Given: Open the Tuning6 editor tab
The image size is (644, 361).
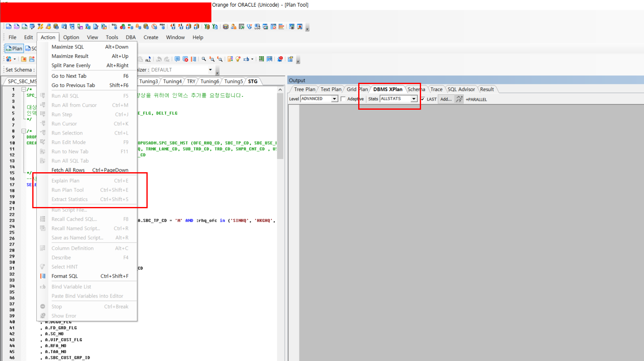Looking at the screenshot, I should click(x=210, y=82).
